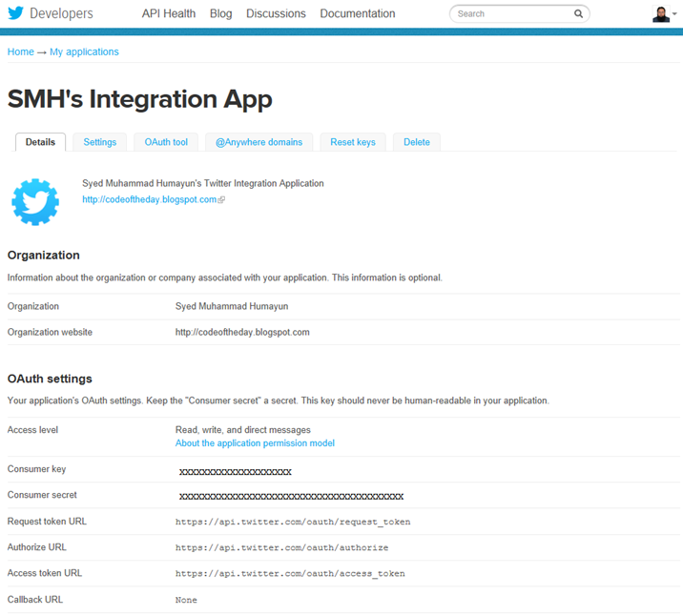Image resolution: width=683 pixels, height=616 pixels.
Task: Open the Developers home link
Action: click(x=61, y=13)
